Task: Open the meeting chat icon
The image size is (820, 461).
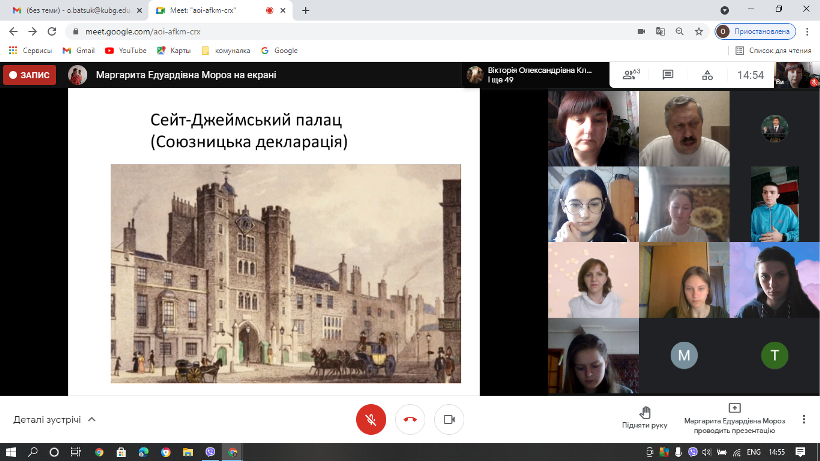Action: 668,75
